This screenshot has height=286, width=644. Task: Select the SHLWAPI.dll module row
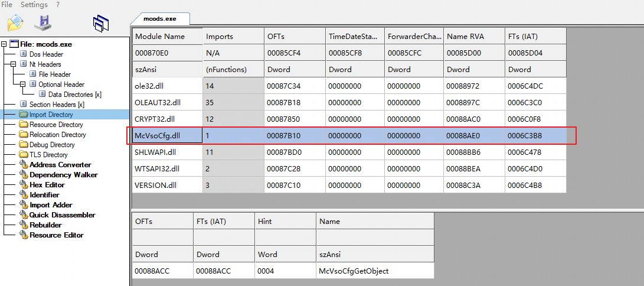349,152
